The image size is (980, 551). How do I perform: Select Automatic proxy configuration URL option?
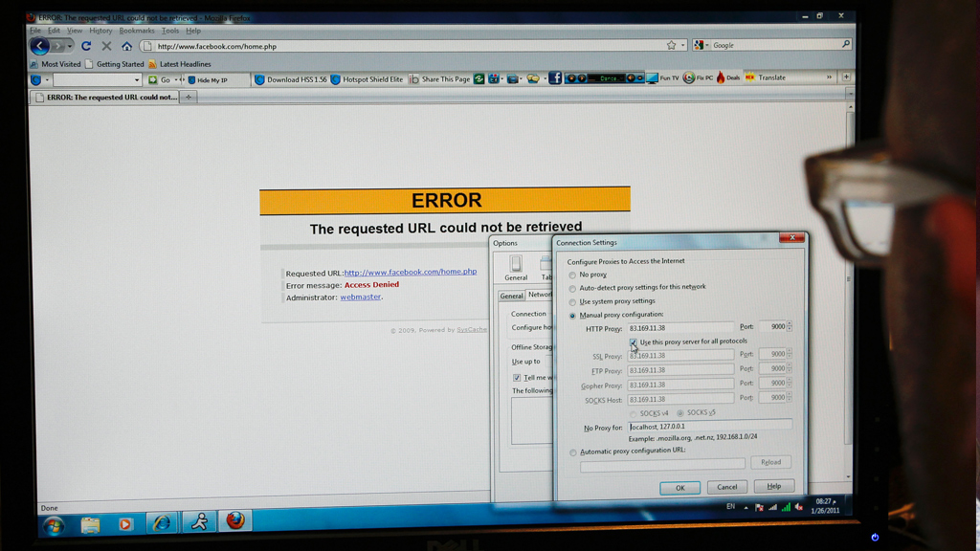click(573, 452)
